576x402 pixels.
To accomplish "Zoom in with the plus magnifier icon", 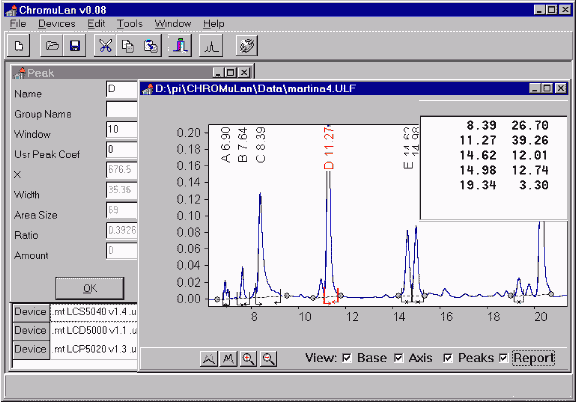I will pos(248,358).
